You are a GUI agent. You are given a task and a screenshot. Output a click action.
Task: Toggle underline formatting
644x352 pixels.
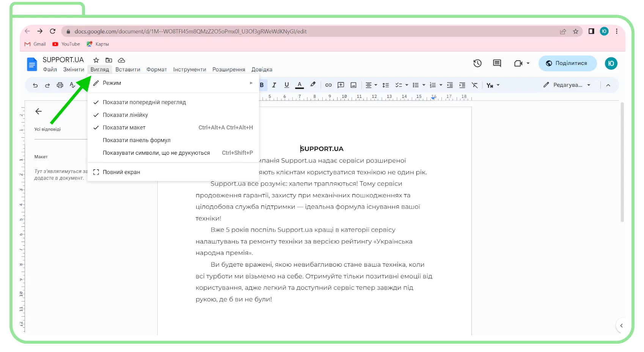coord(287,85)
